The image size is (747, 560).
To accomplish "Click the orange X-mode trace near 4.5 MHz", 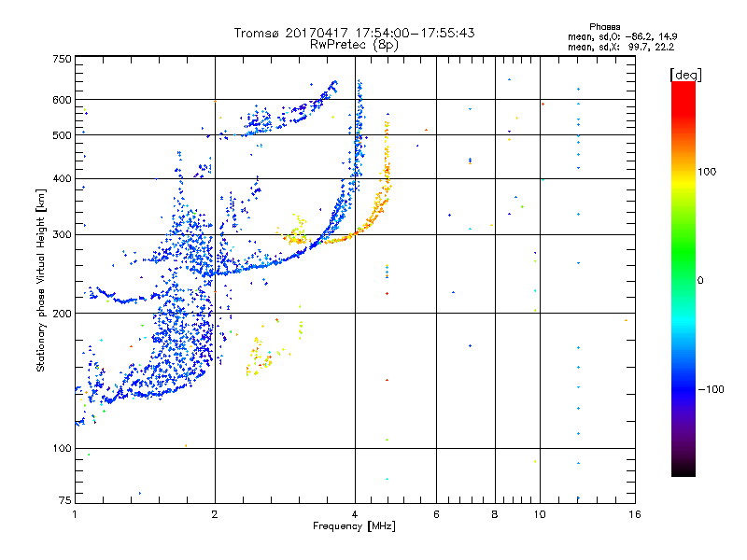I will point(376,207).
